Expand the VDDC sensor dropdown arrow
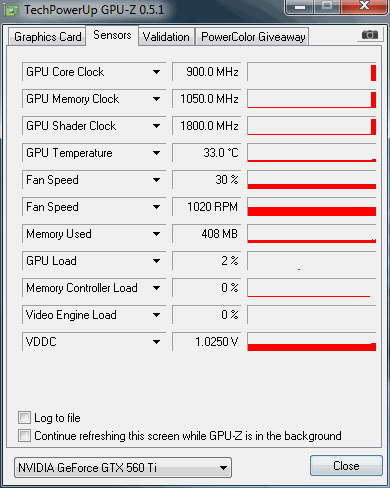This screenshot has width=390, height=488. pos(156,342)
